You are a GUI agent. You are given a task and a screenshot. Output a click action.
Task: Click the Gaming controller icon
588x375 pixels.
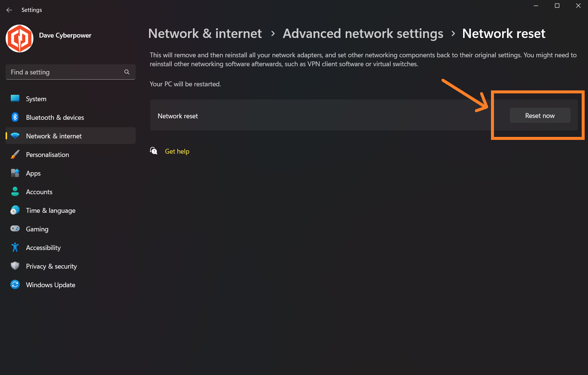[x=15, y=228]
